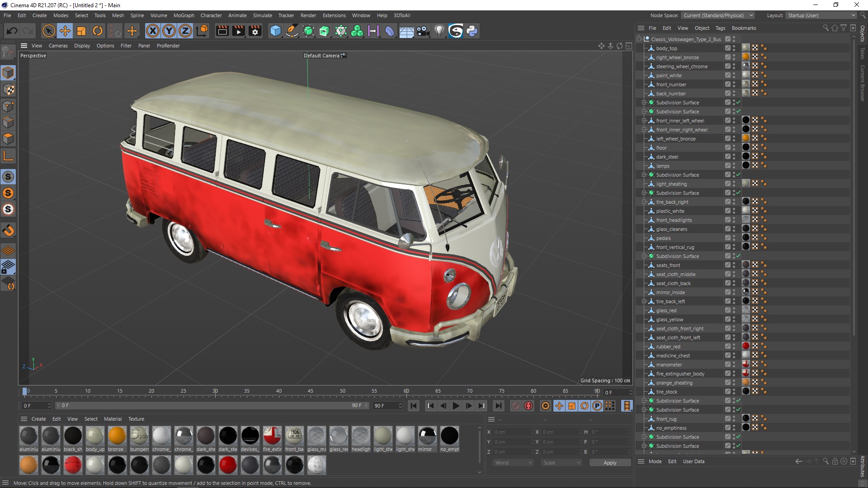Toggle Z axis lock
868x488 pixels.
point(185,31)
